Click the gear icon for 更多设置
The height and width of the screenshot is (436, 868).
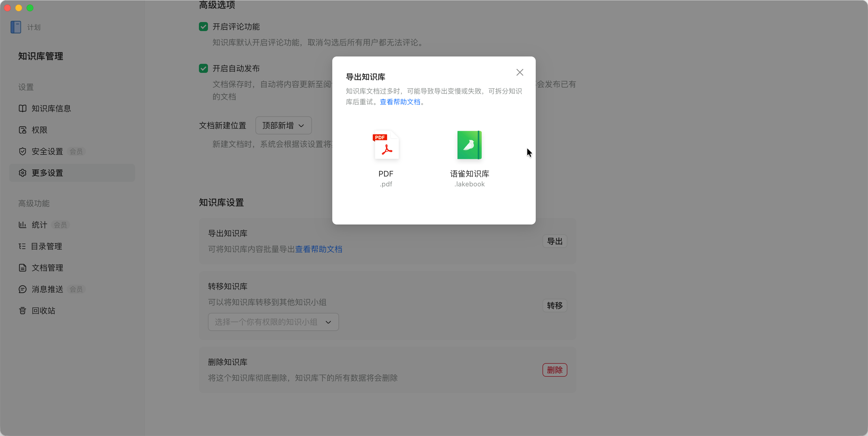coord(23,173)
